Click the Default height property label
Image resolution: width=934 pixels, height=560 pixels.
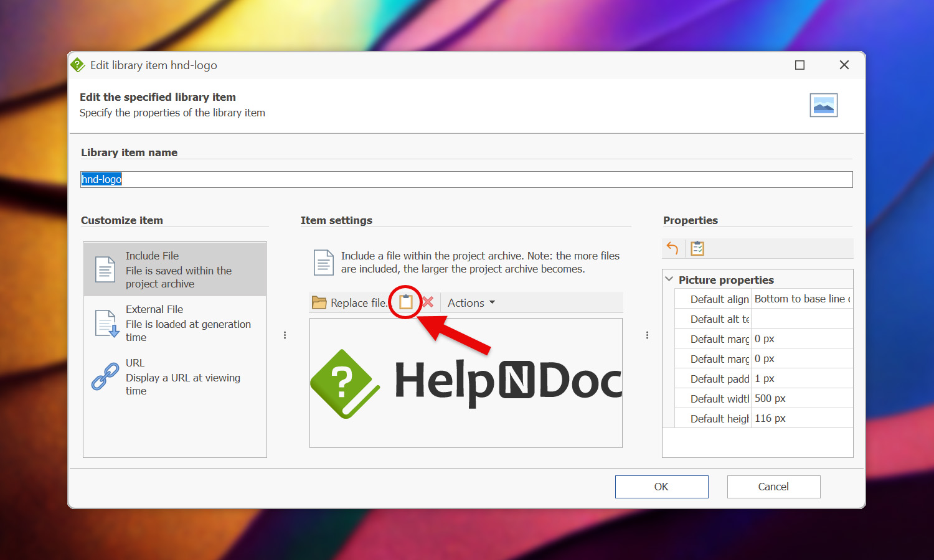pos(720,418)
